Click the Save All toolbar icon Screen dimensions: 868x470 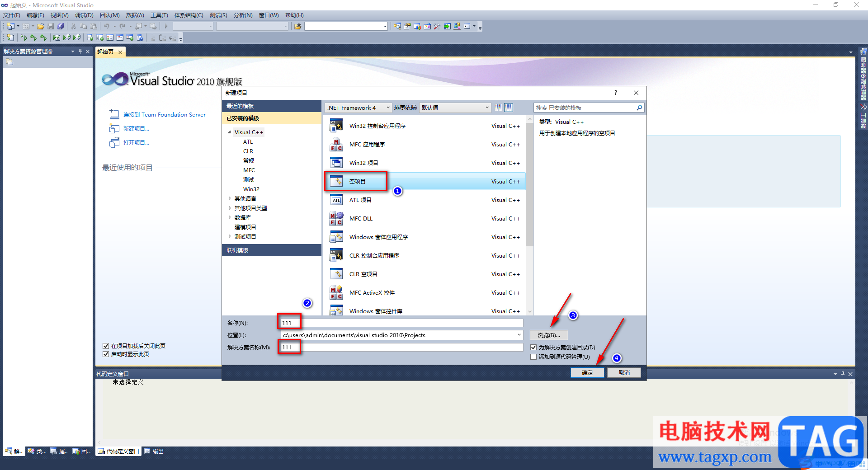tap(61, 26)
